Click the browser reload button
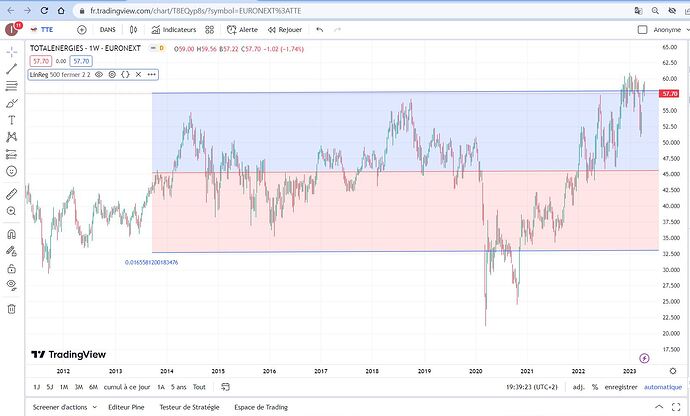The height and width of the screenshot is (416, 690). point(44,11)
